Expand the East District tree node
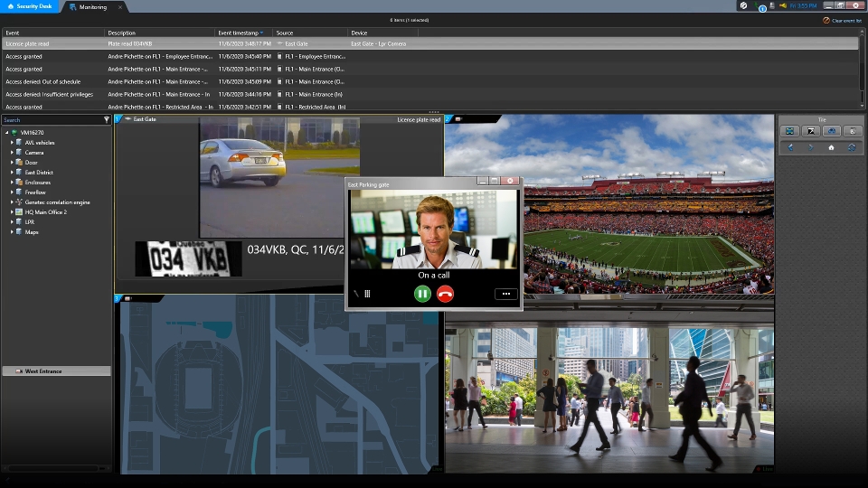This screenshot has width=868, height=488. tap(12, 173)
